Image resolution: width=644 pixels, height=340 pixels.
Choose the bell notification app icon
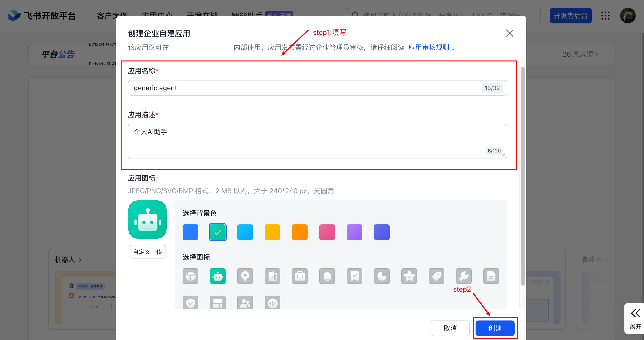[x=327, y=276]
